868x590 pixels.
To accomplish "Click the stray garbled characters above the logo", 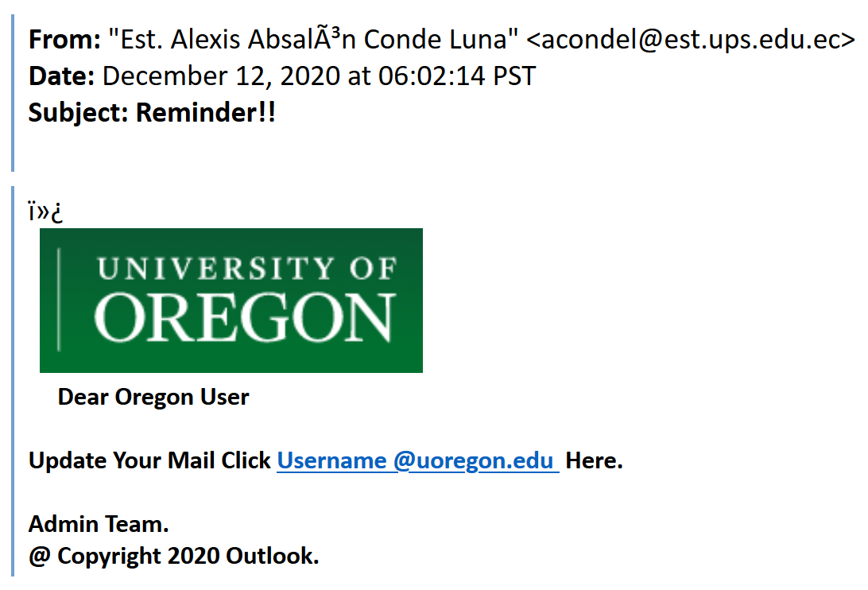I will 45,213.
